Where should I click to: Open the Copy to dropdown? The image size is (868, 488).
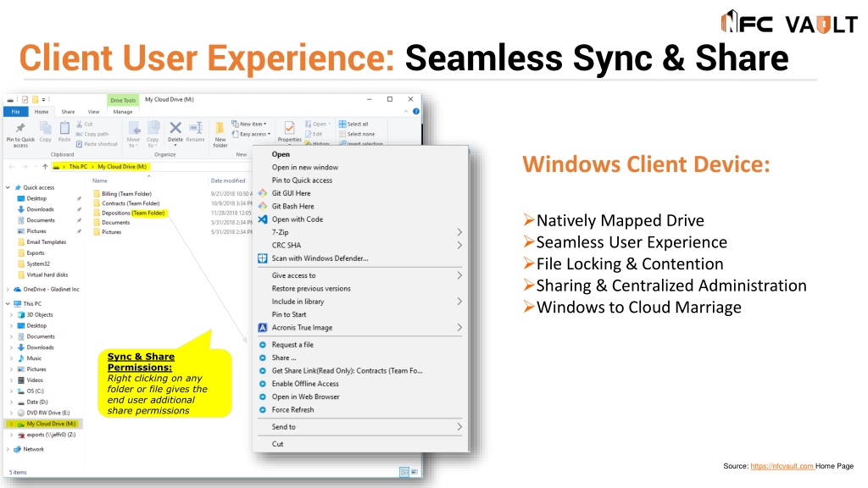click(x=153, y=135)
